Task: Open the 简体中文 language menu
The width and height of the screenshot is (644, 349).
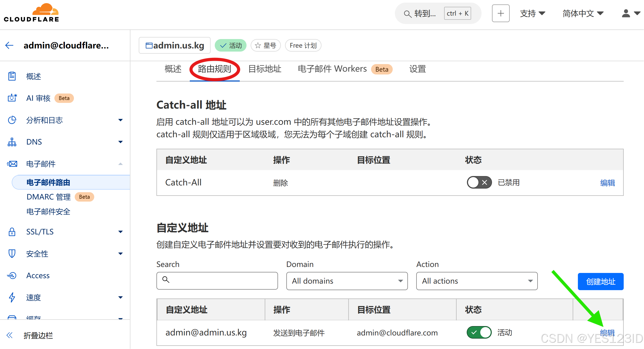Action: (583, 13)
